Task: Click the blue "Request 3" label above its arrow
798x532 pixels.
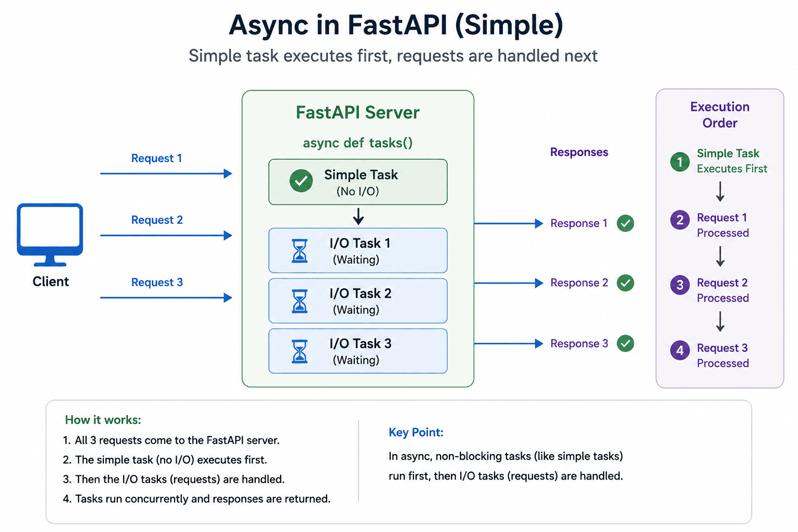Action: coord(157,283)
